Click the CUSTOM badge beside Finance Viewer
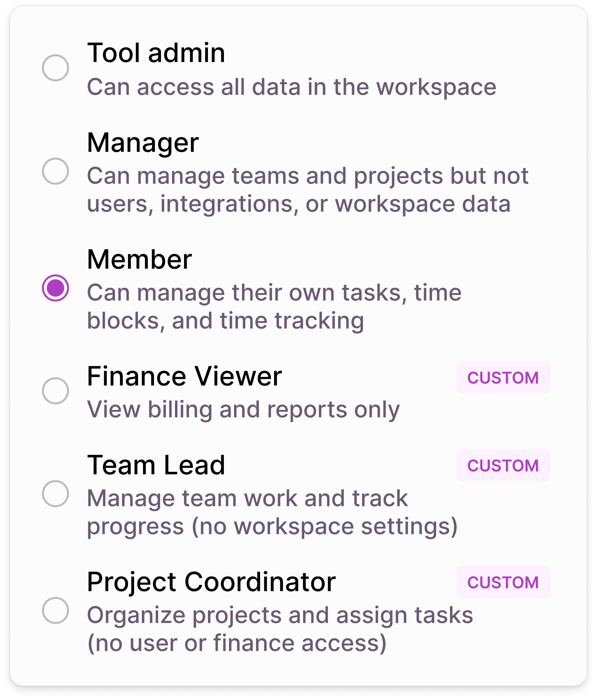 point(503,378)
